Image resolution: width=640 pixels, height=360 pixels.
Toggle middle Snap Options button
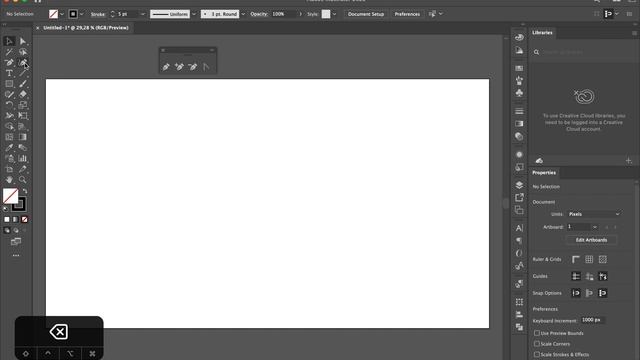click(589, 293)
